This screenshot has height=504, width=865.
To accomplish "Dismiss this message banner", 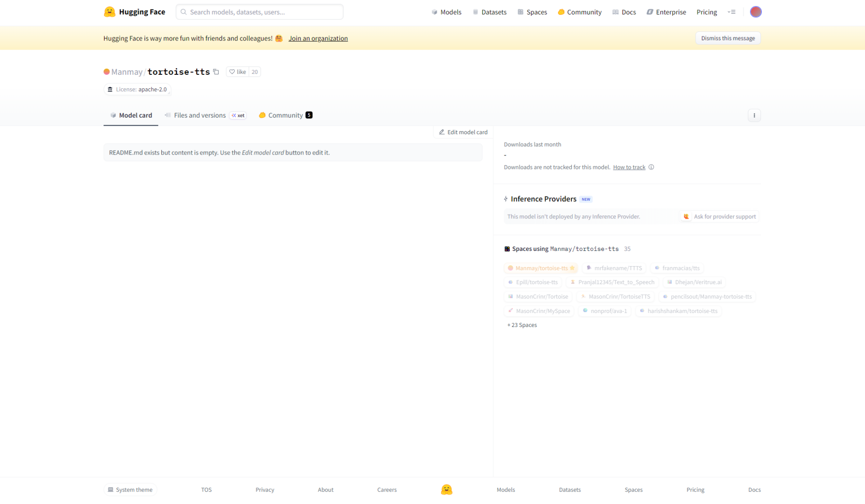I will point(728,38).
